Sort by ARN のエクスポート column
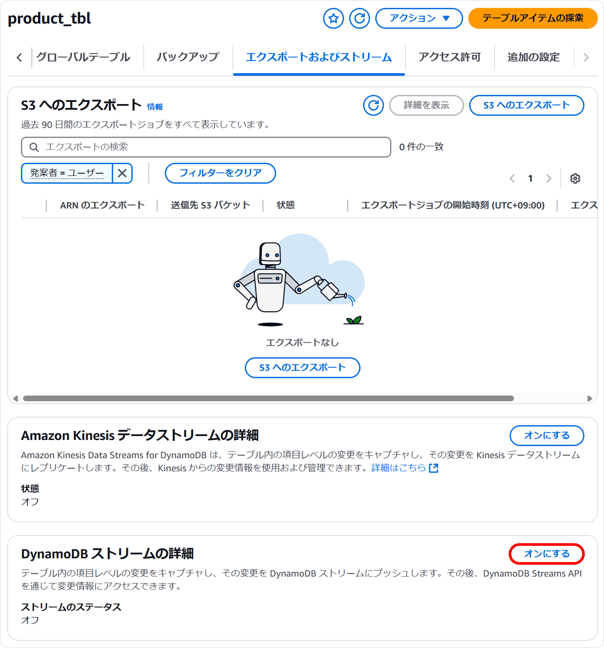 [102, 205]
